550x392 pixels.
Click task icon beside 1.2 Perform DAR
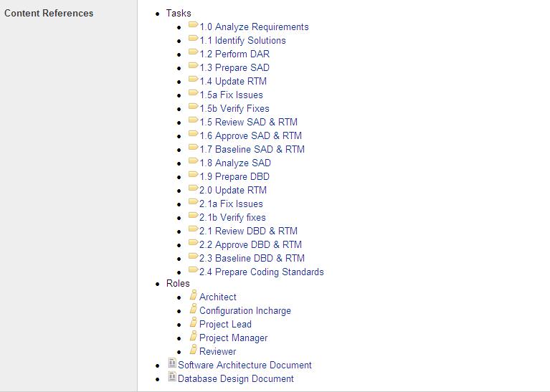pos(194,52)
